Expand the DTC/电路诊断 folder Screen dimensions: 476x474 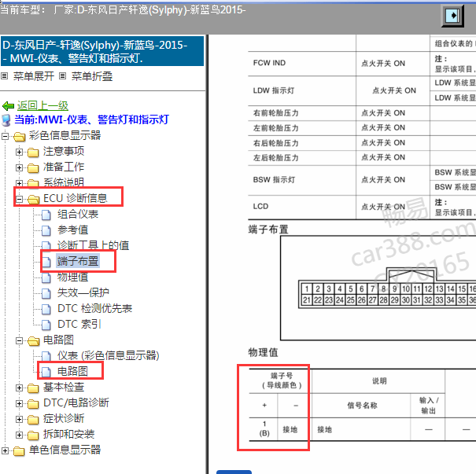click(x=19, y=403)
